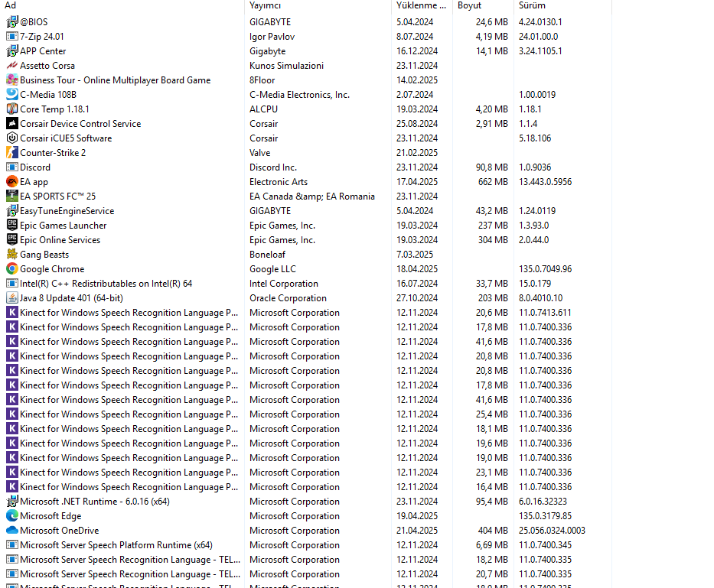The image size is (714, 588).
Task: Click the Microsoft Edge icon
Action: tap(12, 516)
